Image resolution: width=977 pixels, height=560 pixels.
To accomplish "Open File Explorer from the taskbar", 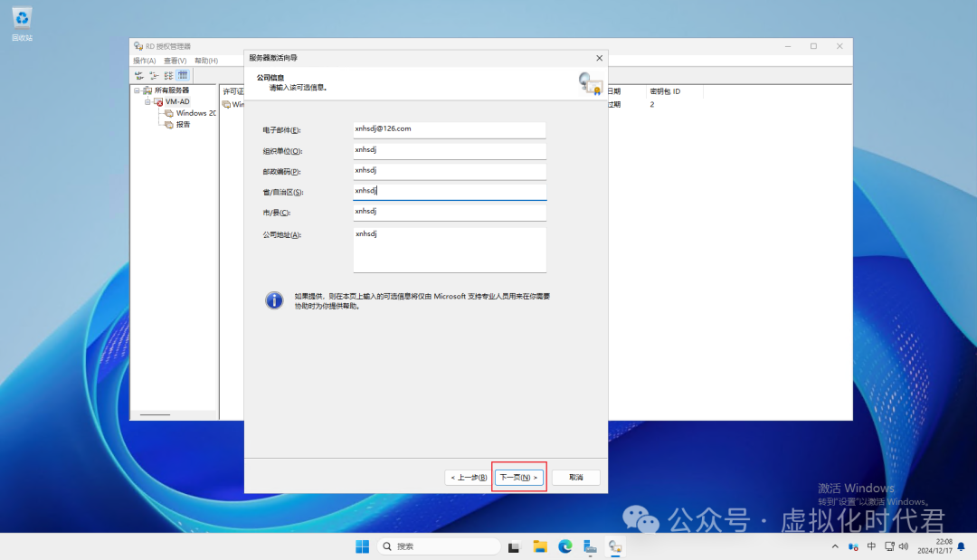I will click(x=540, y=546).
